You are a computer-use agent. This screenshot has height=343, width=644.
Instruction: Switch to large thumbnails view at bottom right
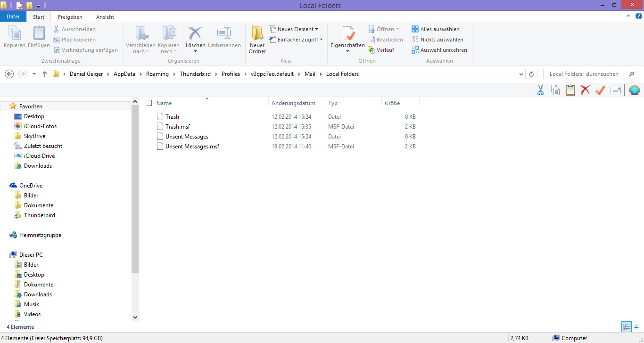pos(636,327)
